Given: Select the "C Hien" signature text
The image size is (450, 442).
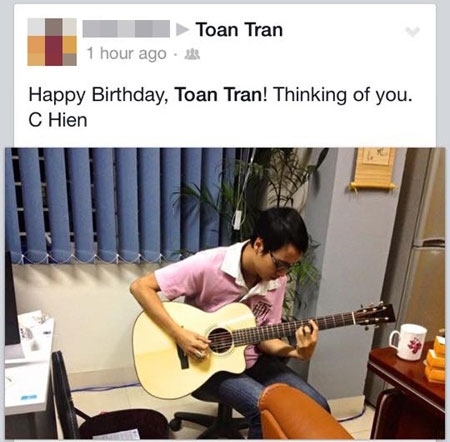Looking at the screenshot, I should (58, 120).
